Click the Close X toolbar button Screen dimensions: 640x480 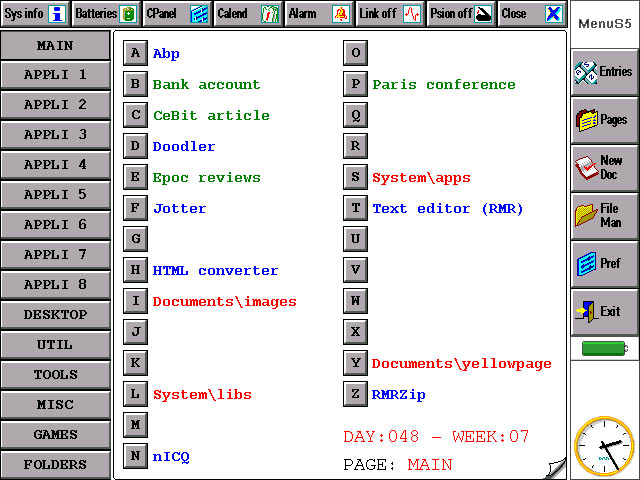pos(532,14)
